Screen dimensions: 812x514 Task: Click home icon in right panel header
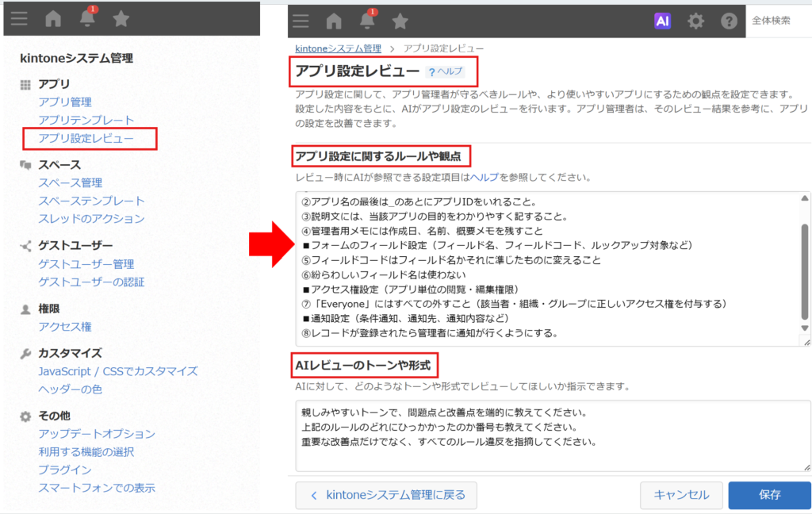pos(334,21)
